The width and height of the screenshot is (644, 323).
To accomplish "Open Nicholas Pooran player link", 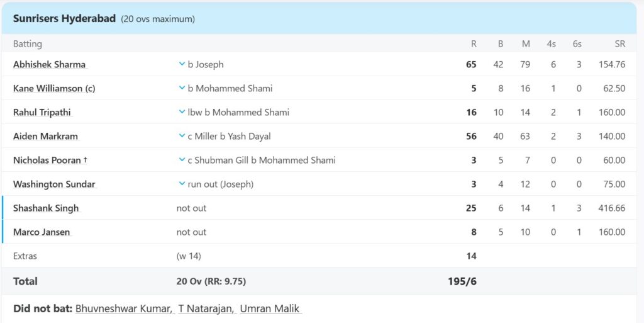I will 50,161.
